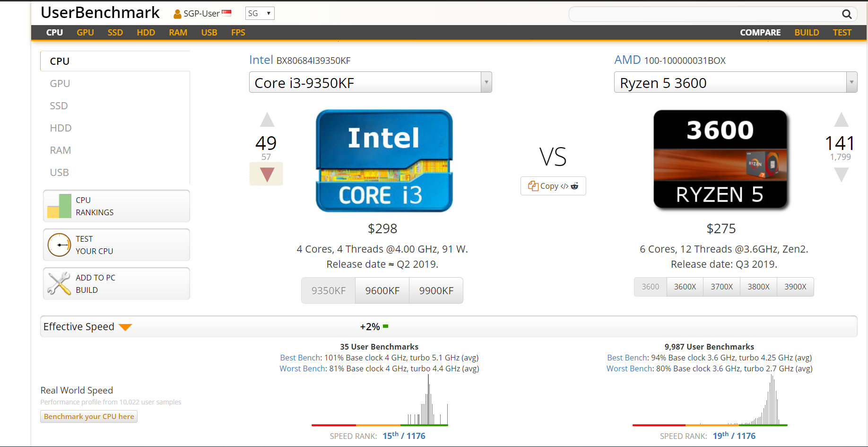The image size is (868, 447).
Task: Open the COMPARE page
Action: coord(760,33)
